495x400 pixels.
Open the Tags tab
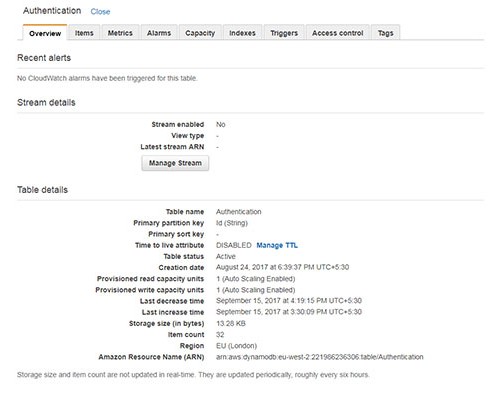point(385,33)
